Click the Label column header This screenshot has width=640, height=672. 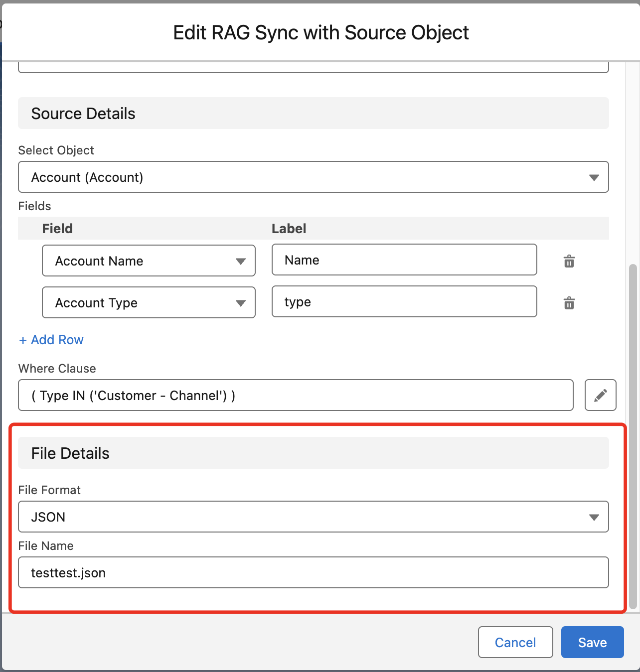[289, 229]
